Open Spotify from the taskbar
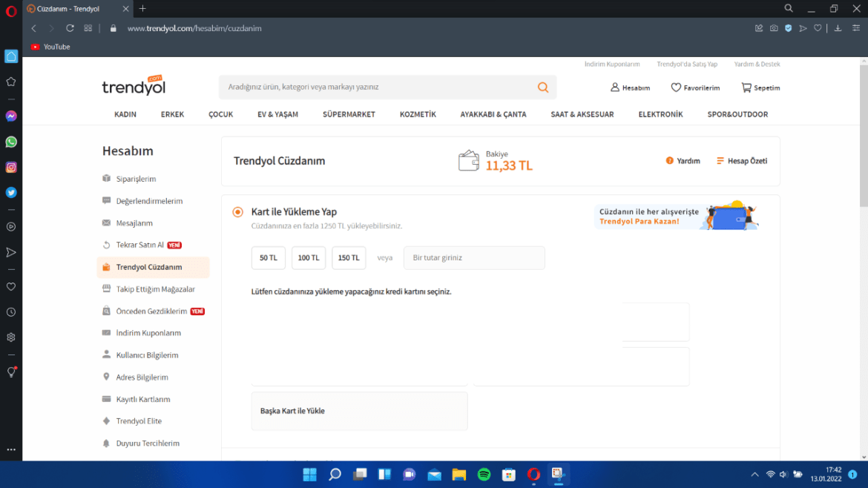The width and height of the screenshot is (868, 488). 484,474
